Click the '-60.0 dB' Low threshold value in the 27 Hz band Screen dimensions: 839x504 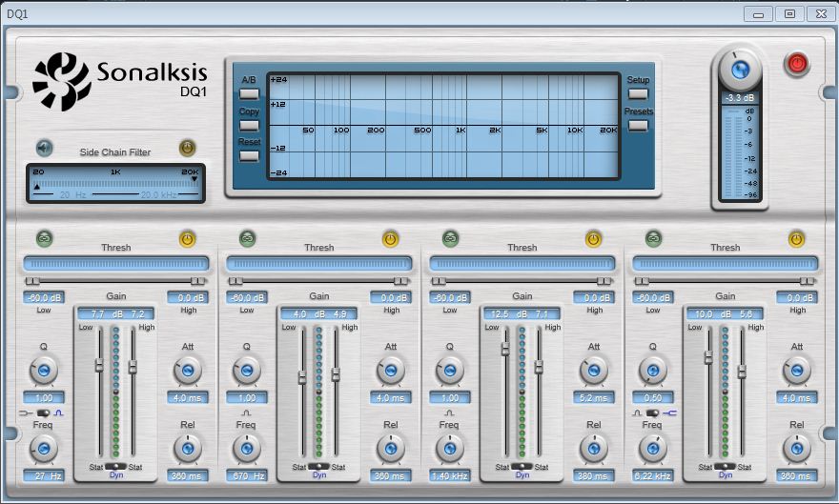coord(44,297)
